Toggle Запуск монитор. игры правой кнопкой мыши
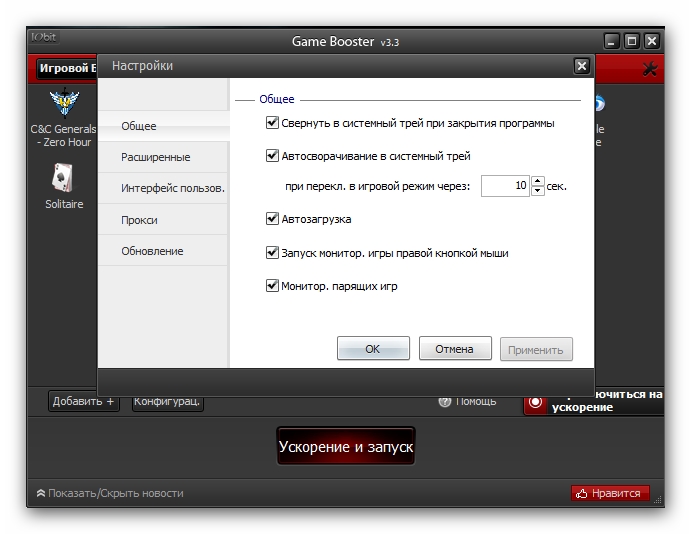 tap(272, 252)
